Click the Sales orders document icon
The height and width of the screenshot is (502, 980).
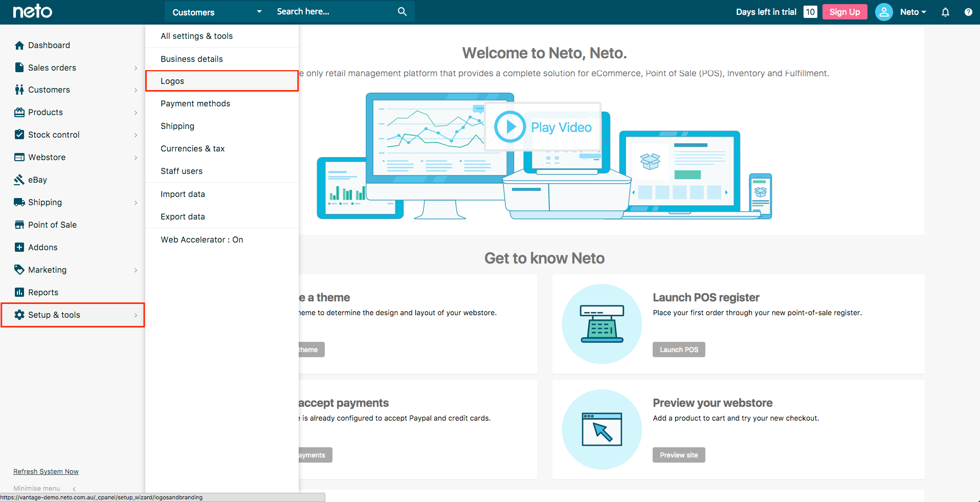click(19, 68)
